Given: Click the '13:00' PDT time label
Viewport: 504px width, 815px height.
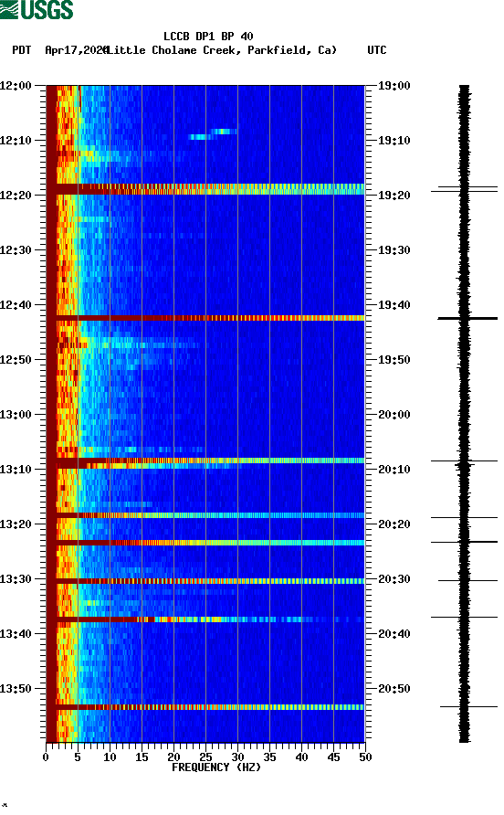Looking at the screenshot, I should (16, 415).
